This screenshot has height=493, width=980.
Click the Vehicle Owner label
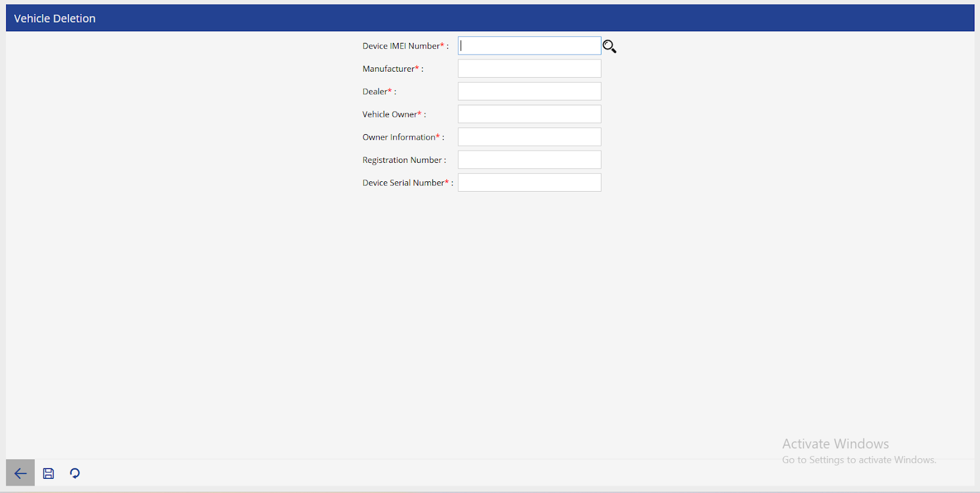click(x=390, y=115)
